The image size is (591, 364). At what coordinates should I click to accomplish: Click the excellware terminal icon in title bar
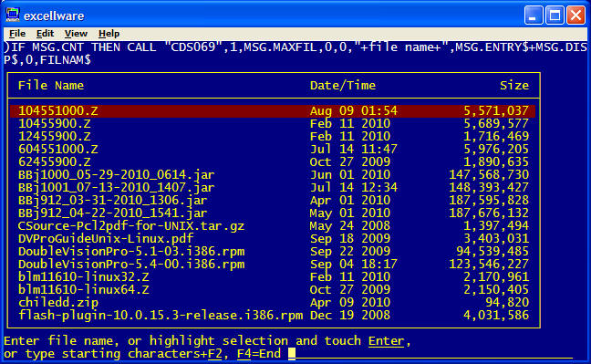point(13,15)
